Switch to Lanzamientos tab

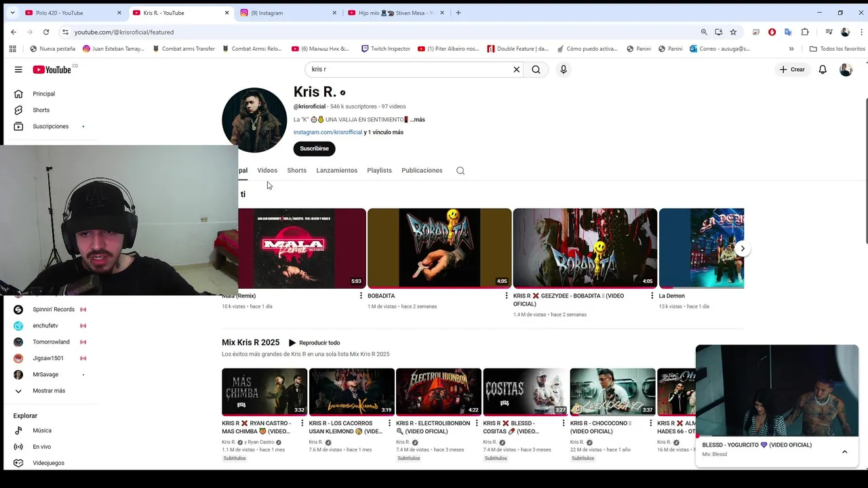click(x=336, y=170)
